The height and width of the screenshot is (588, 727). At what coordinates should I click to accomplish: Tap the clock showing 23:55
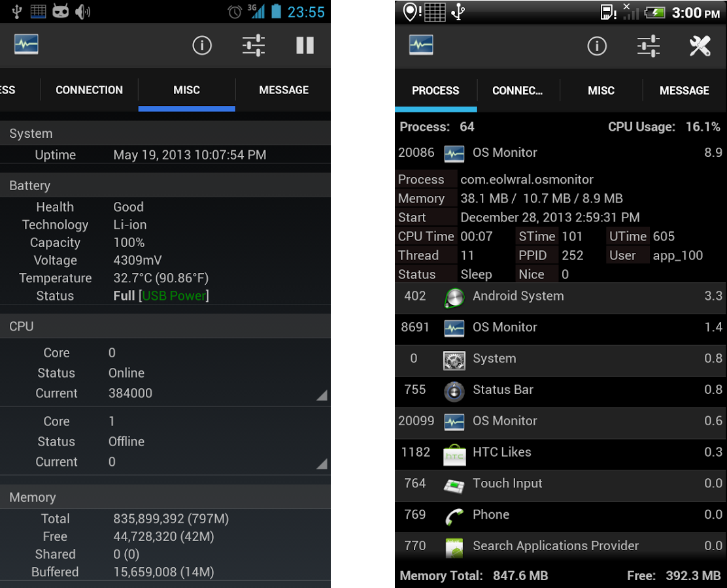(x=306, y=12)
